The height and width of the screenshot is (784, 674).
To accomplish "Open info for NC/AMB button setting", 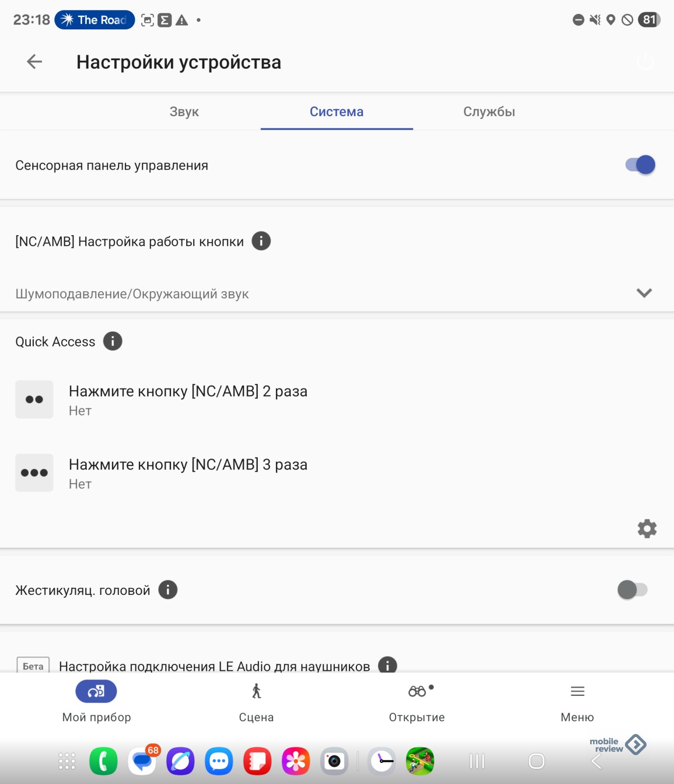I will pyautogui.click(x=261, y=241).
